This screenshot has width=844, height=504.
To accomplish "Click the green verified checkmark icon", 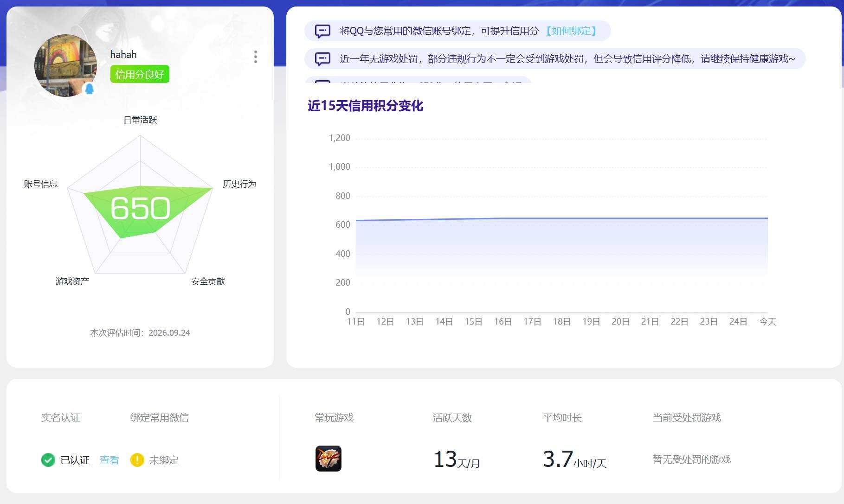I will tap(48, 460).
